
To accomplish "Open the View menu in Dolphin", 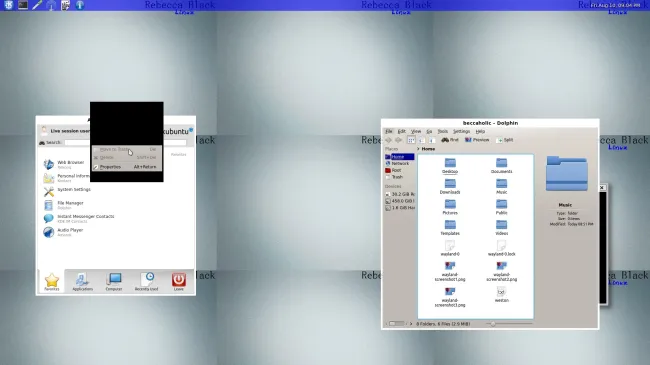I will [x=416, y=131].
